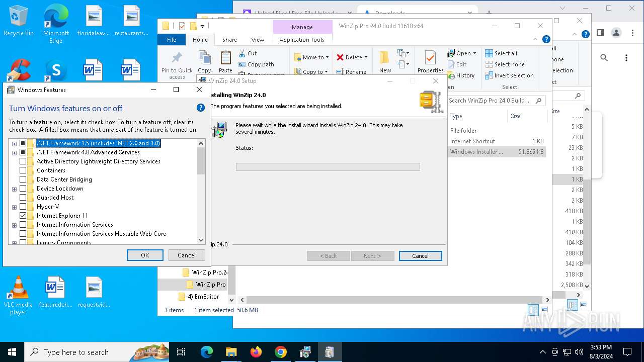Click the Copy path ribbon item
This screenshot has height=362, width=644.
[x=256, y=64]
